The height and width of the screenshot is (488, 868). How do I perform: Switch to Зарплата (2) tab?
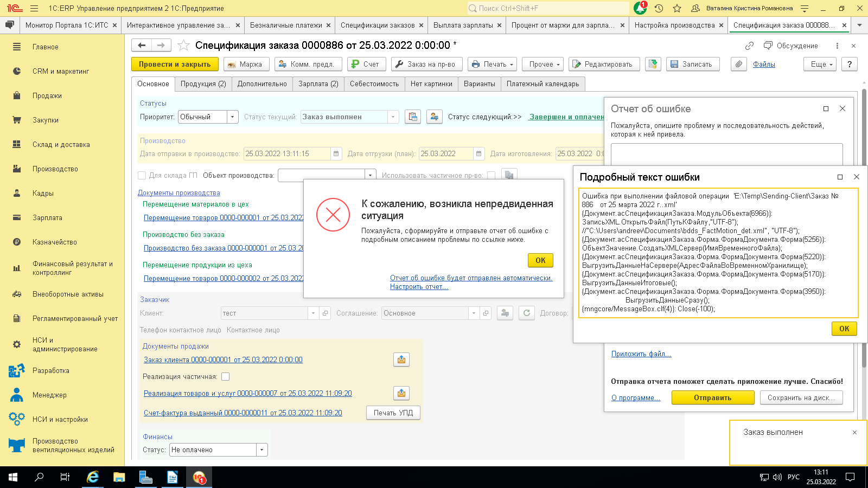tap(318, 84)
